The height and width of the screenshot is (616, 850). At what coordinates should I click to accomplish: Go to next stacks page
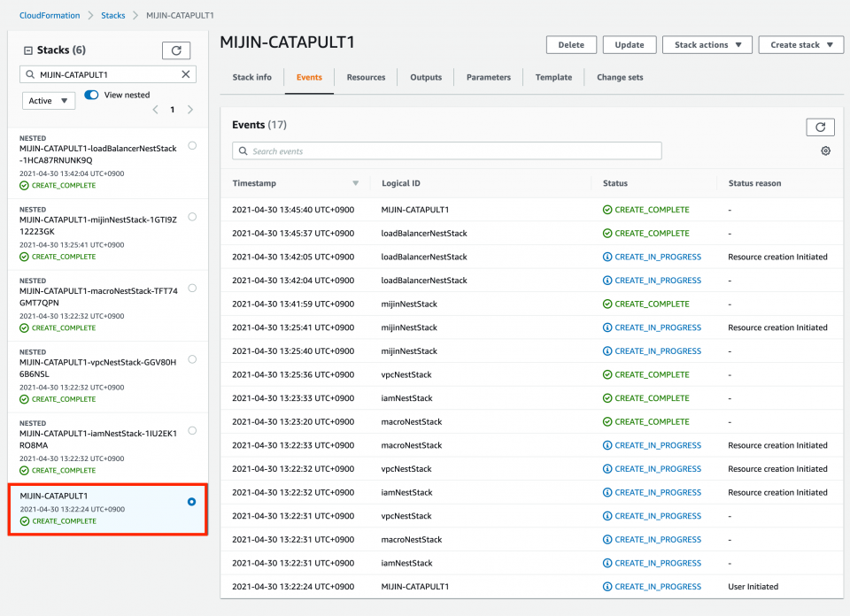[190, 110]
